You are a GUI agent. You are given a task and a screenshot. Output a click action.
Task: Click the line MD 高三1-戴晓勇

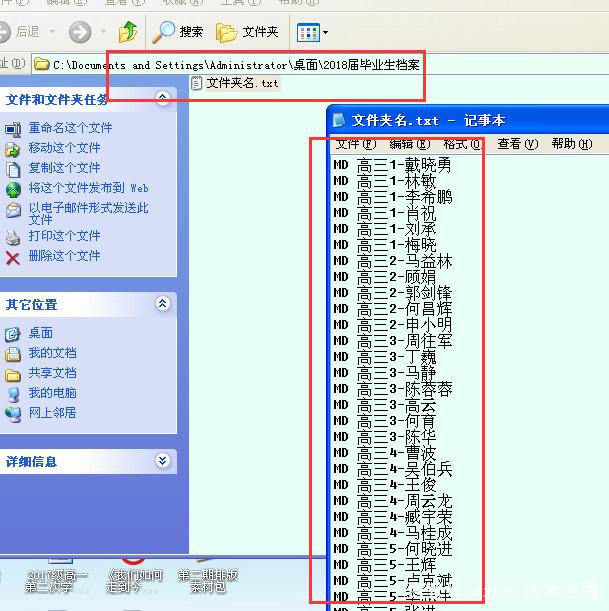(x=392, y=165)
